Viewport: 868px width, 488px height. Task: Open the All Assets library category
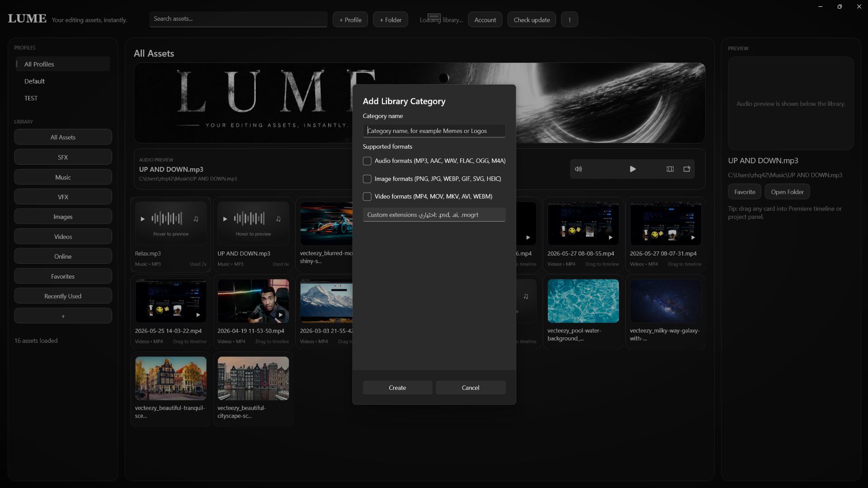[x=63, y=137]
